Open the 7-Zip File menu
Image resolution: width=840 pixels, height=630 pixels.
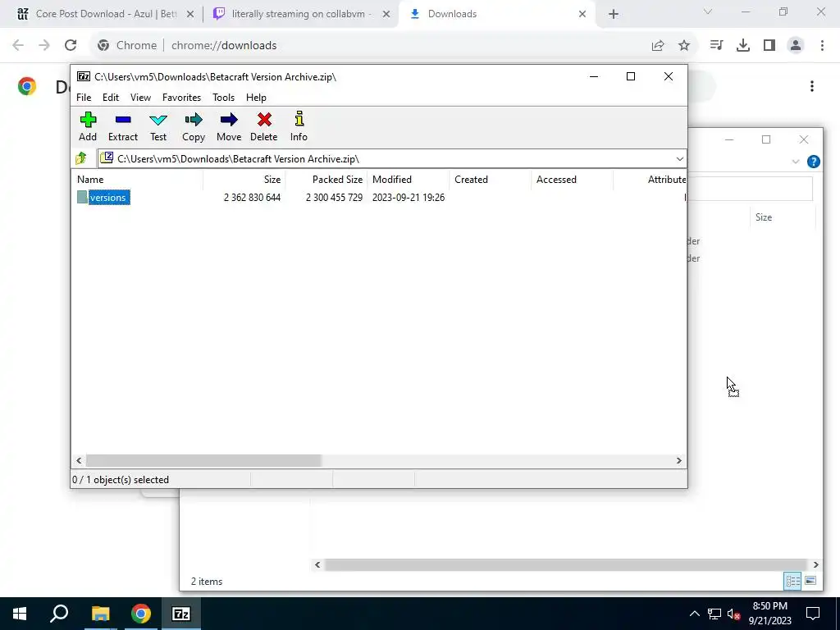coord(84,98)
